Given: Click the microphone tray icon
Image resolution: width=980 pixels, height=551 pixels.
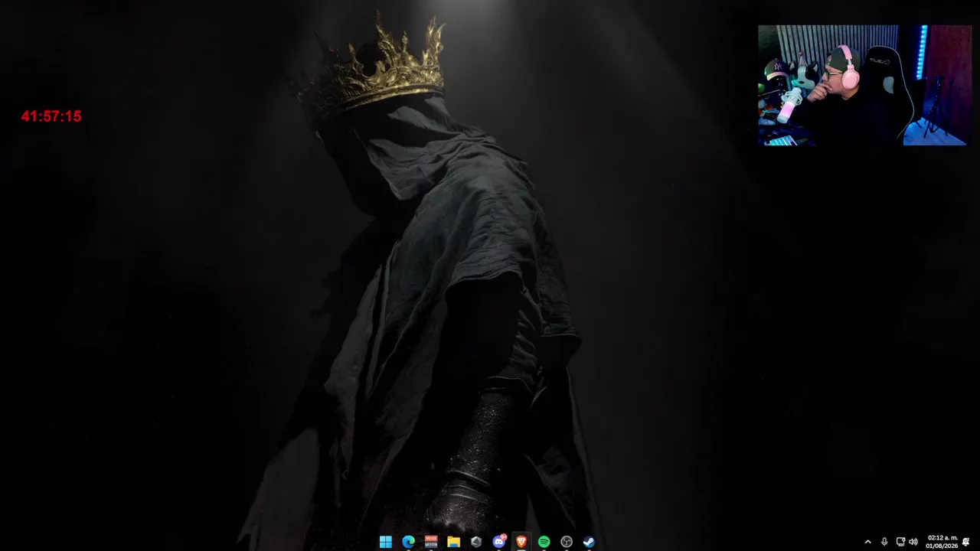Looking at the screenshot, I should tap(884, 542).
